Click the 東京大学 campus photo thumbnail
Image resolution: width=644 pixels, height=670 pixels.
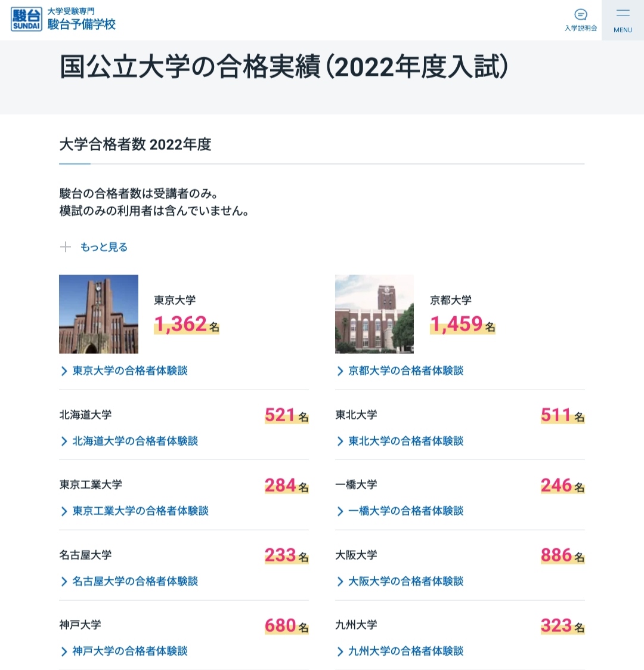pyautogui.click(x=98, y=314)
